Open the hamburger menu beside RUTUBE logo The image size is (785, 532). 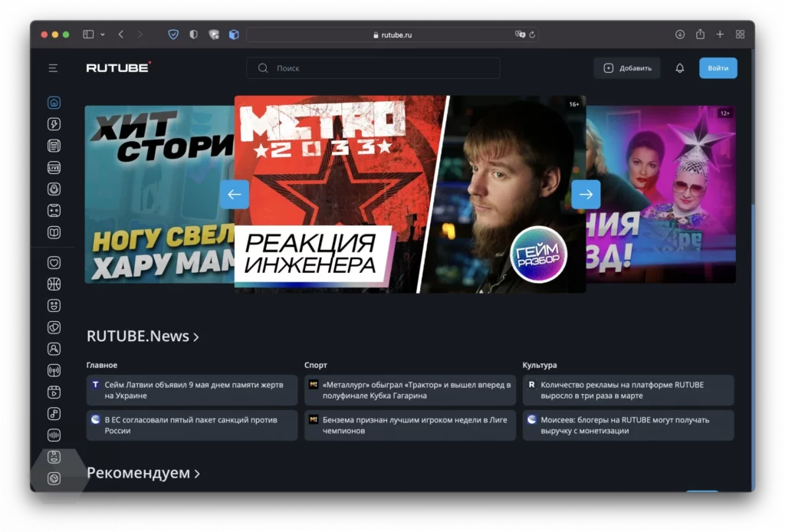click(x=53, y=68)
